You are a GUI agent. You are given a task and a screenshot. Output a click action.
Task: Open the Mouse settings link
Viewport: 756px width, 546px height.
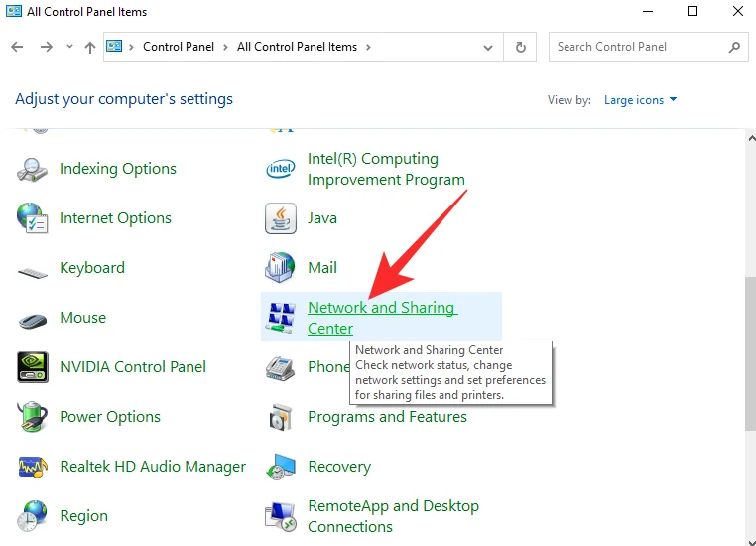point(83,318)
